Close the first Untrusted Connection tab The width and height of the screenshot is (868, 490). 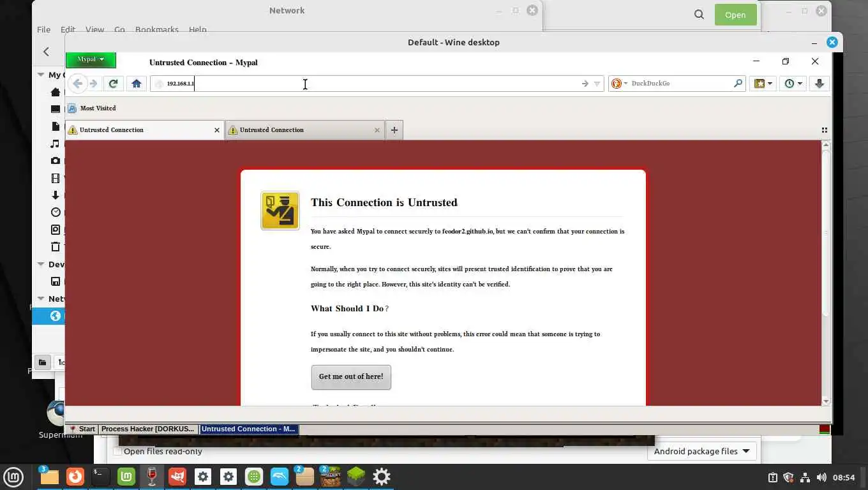(217, 130)
